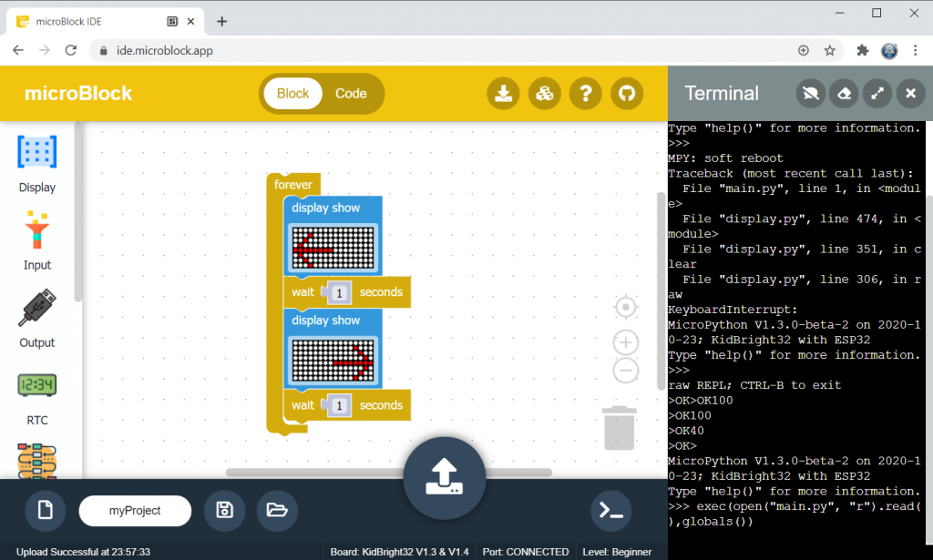Zoom out on the block workspace
933x560 pixels.
(625, 371)
